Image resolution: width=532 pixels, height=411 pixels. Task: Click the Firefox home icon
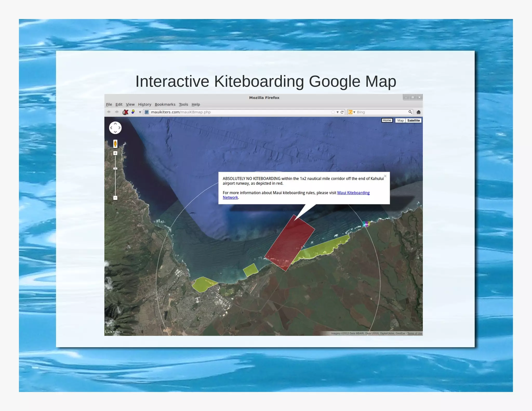[418, 112]
